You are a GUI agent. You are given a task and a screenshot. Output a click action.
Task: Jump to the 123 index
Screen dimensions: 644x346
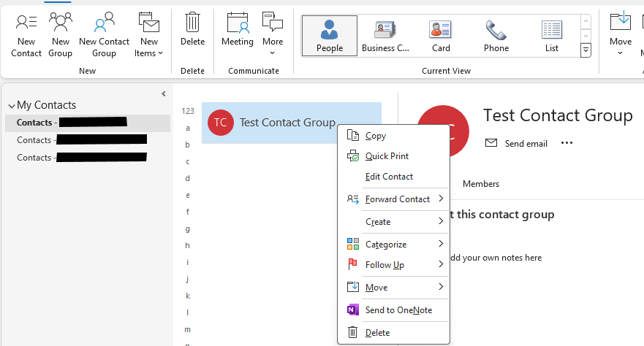188,111
